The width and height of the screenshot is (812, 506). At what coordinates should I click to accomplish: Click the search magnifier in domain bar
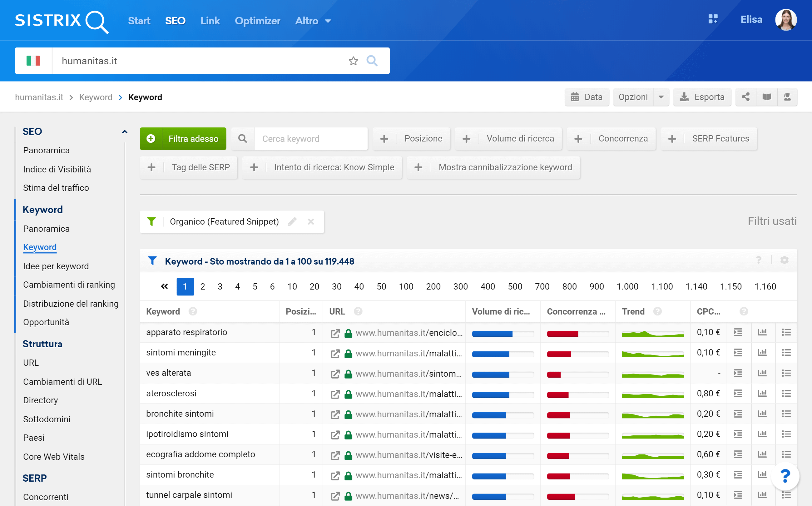pos(372,61)
